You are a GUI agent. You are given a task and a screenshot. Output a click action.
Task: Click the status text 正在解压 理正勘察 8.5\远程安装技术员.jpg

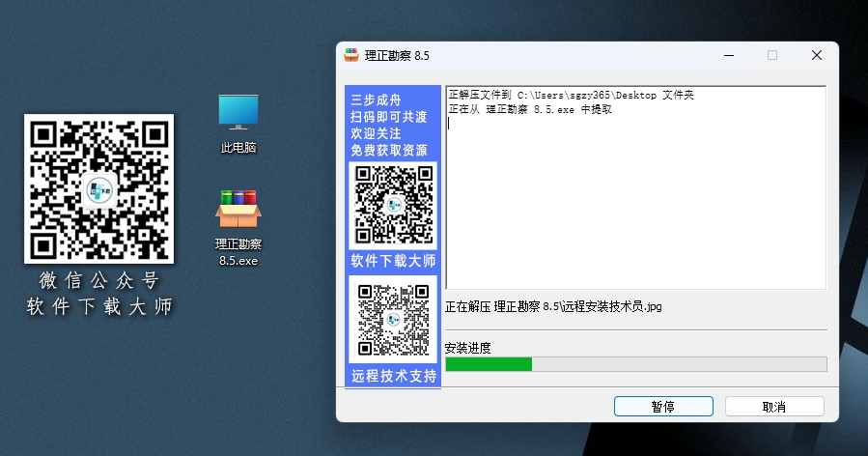553,306
